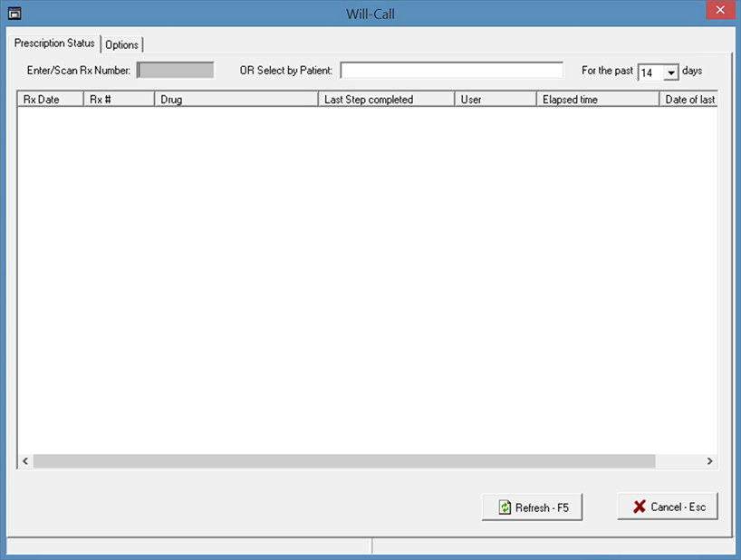Close the Will-Call window
Image resolution: width=741 pixels, height=560 pixels.
click(x=718, y=13)
